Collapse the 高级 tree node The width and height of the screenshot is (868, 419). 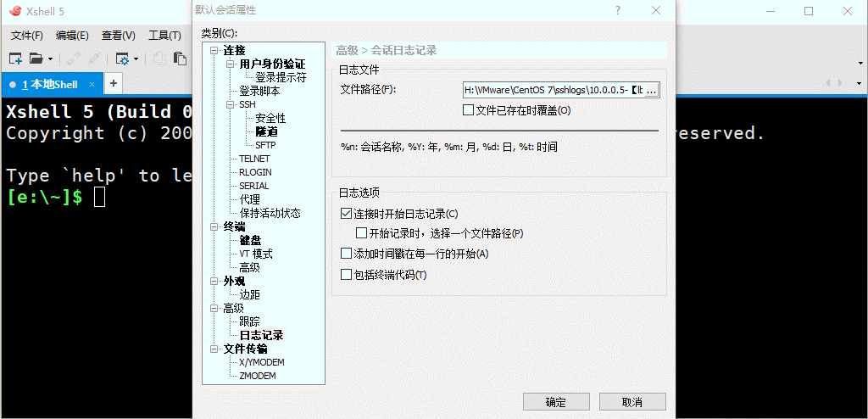click(x=214, y=308)
